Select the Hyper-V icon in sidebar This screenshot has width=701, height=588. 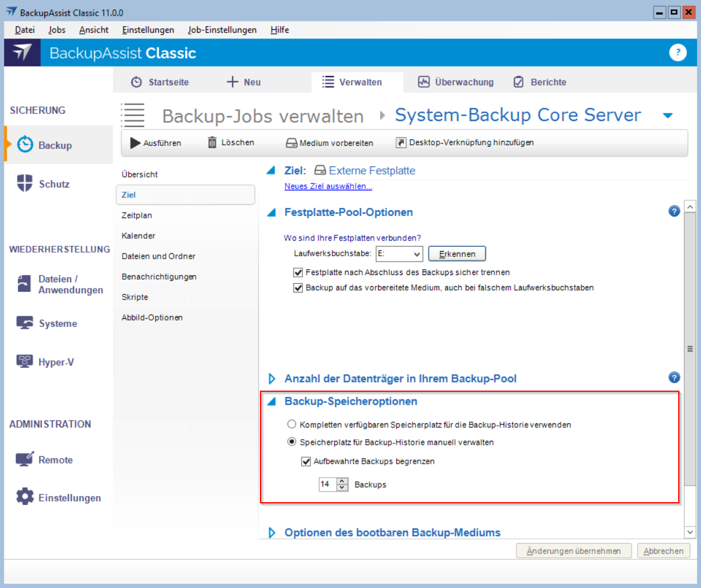click(25, 362)
